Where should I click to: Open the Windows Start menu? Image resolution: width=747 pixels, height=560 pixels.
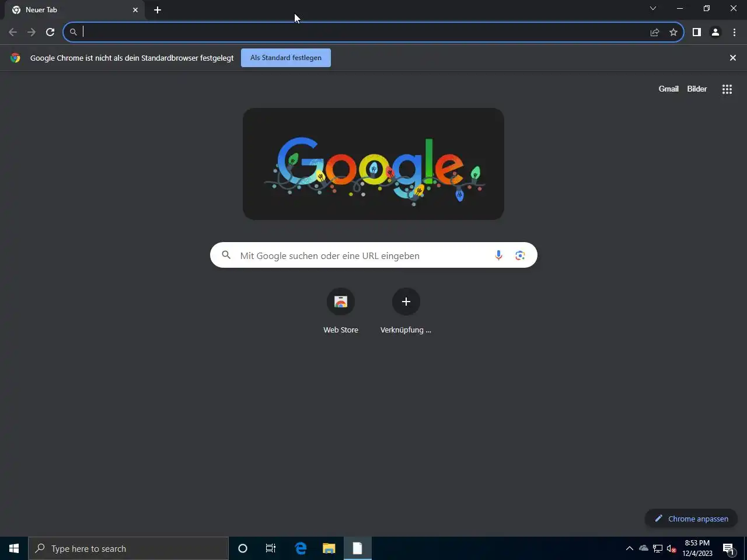(x=14, y=548)
